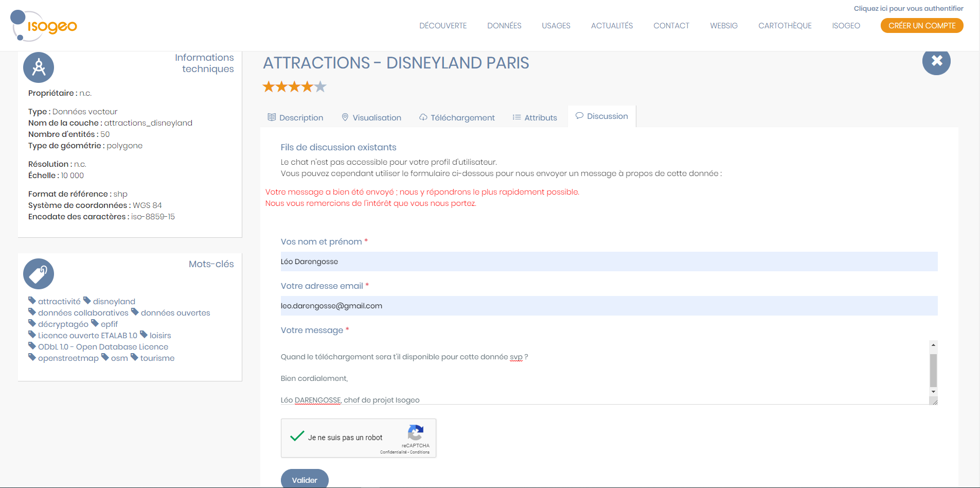Open the Licence ouverte ETALAB 1.0 link
This screenshot has width=980, height=488.
pos(87,336)
